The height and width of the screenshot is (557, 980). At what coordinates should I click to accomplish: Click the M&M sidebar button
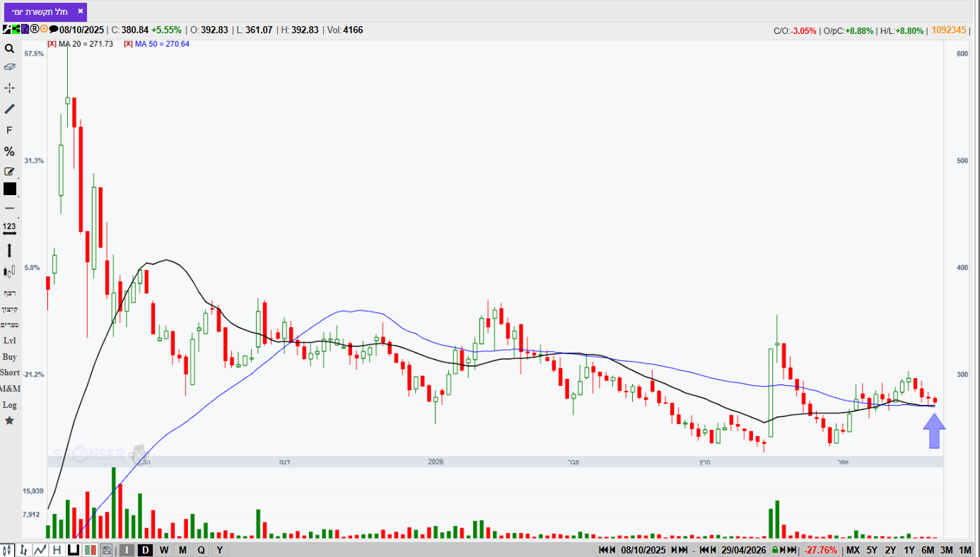[9, 389]
